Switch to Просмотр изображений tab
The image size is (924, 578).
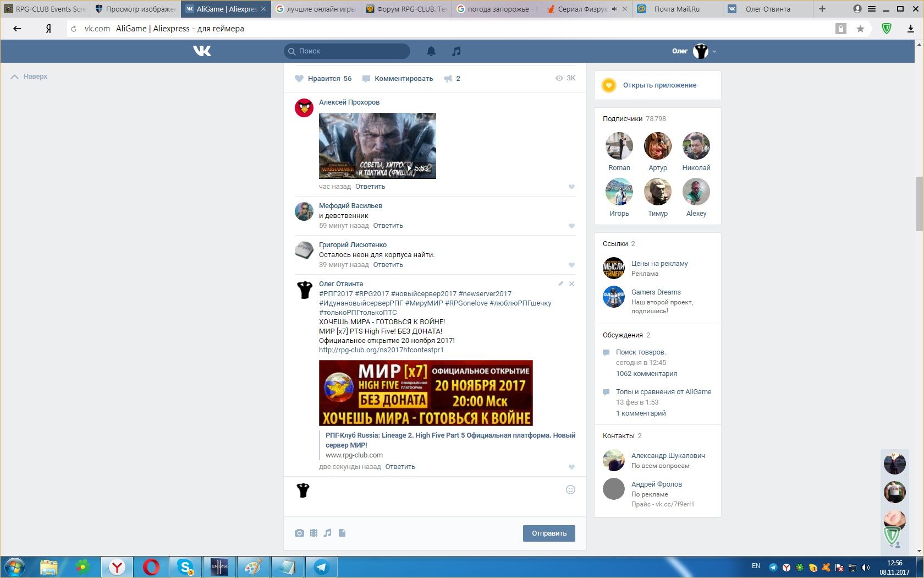[135, 9]
